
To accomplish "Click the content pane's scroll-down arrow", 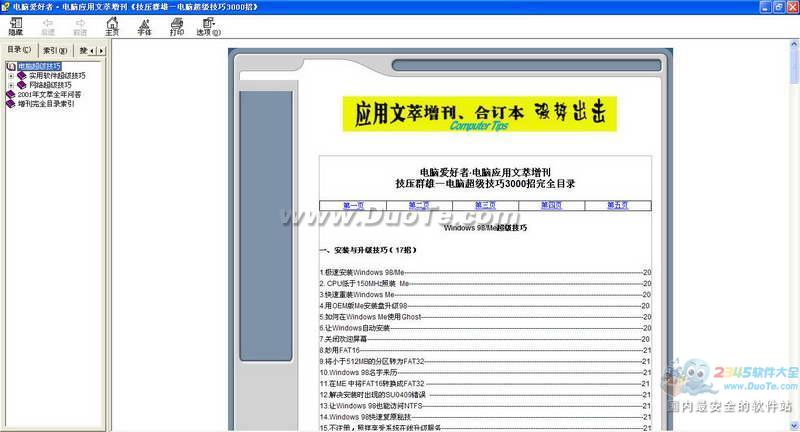I will coord(794,426).
